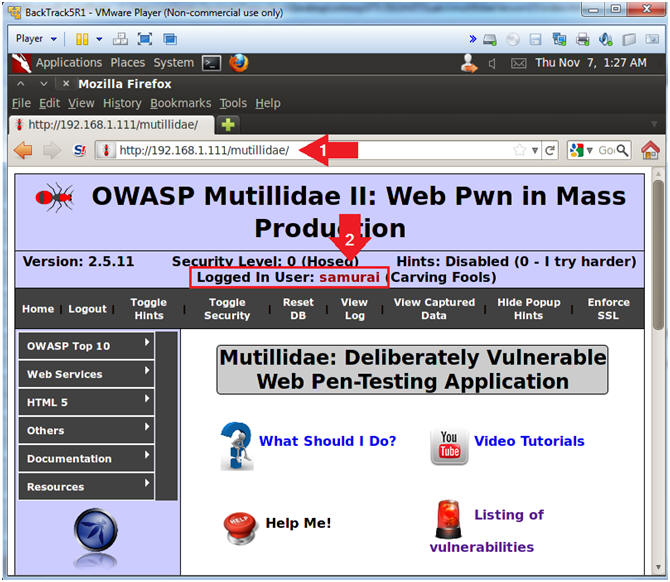Click the VMware pause button
The width and height of the screenshot is (670, 582).
[82, 39]
